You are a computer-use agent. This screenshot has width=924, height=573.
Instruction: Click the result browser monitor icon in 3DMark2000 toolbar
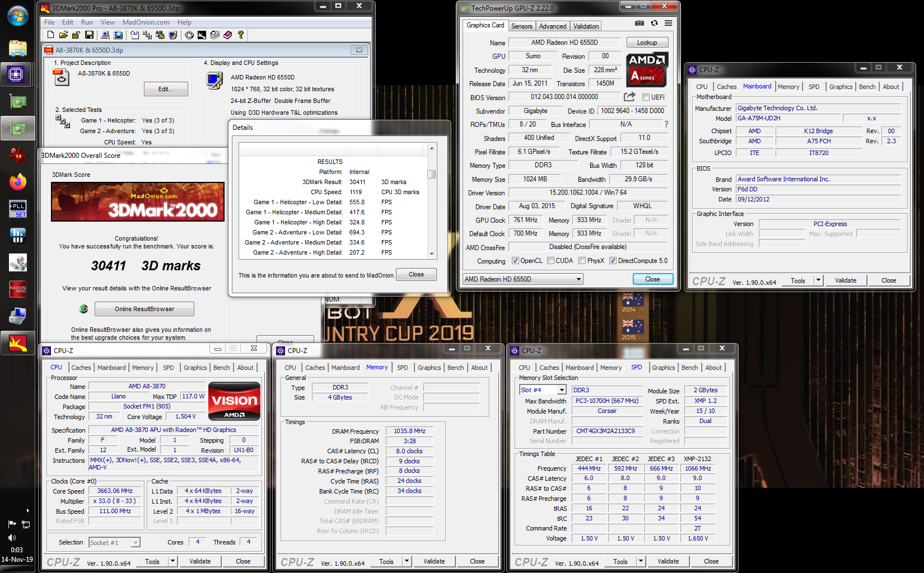[118, 35]
